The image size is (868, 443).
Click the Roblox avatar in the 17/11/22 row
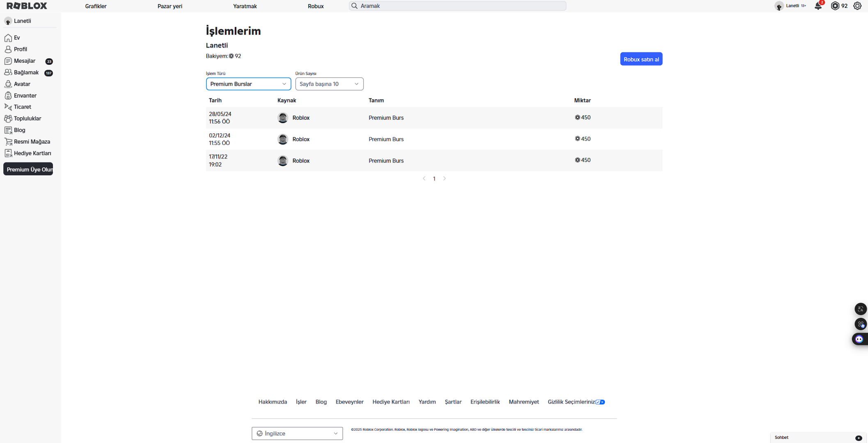pos(283,160)
